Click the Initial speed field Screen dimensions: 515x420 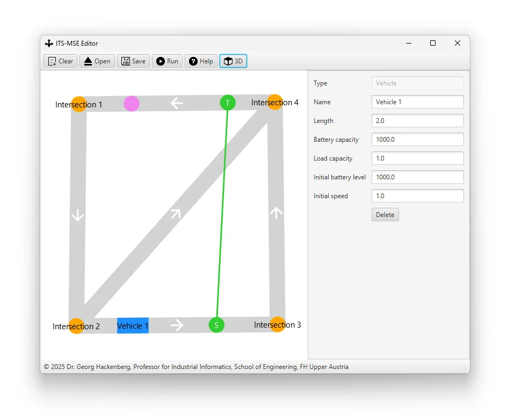pos(417,195)
